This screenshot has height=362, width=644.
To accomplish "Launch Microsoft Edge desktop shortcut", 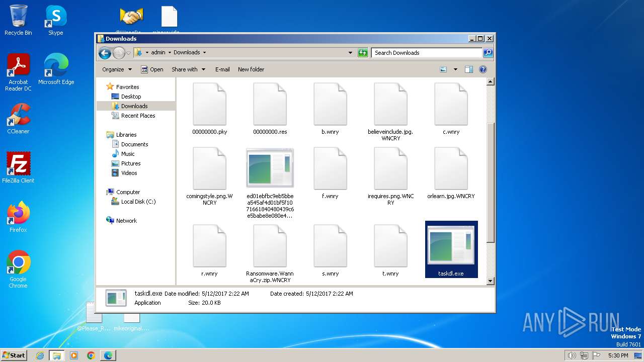I will (x=56, y=69).
